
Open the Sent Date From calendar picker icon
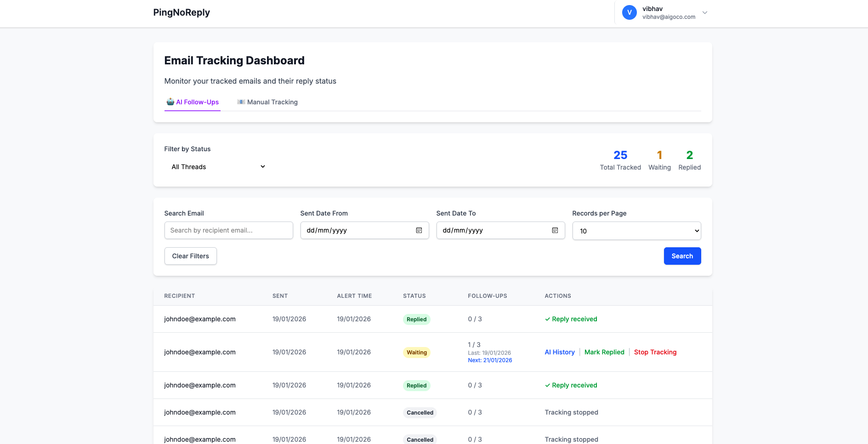tap(419, 230)
